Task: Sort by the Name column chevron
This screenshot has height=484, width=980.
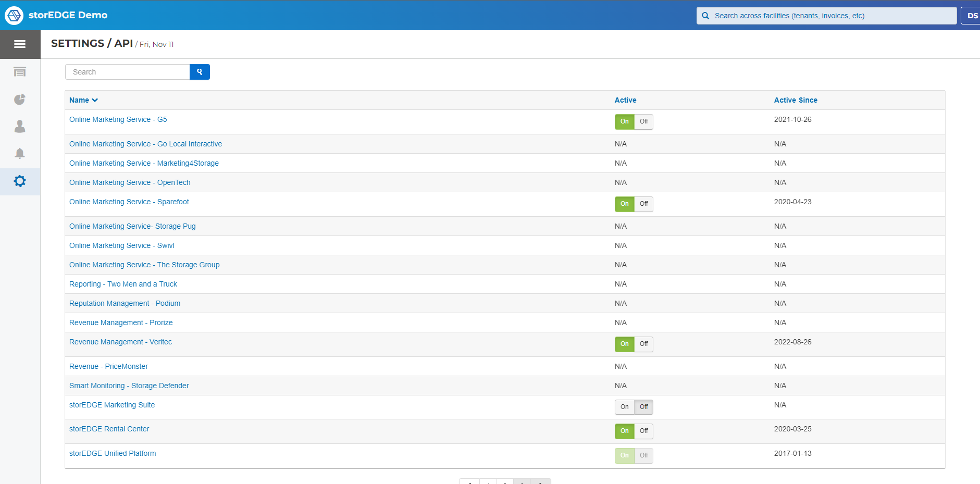Action: tap(95, 100)
